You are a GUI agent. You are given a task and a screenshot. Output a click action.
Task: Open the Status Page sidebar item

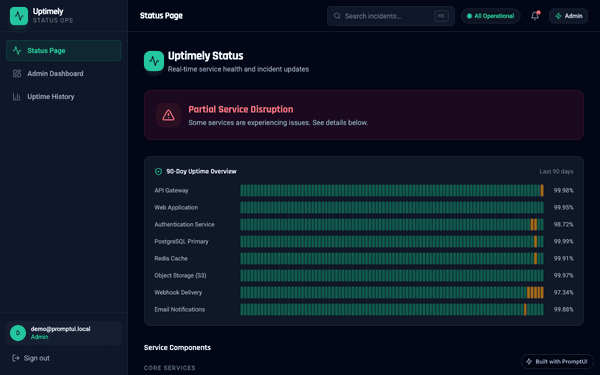click(64, 51)
